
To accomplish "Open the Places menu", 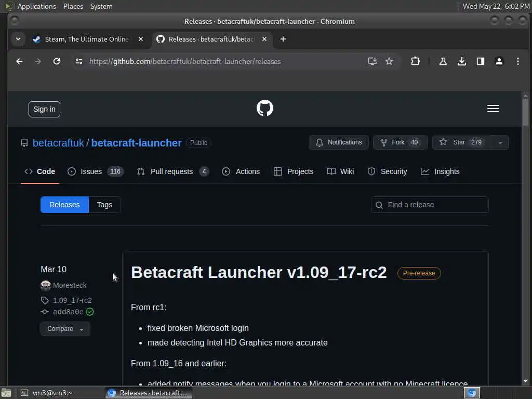I will tap(73, 6).
